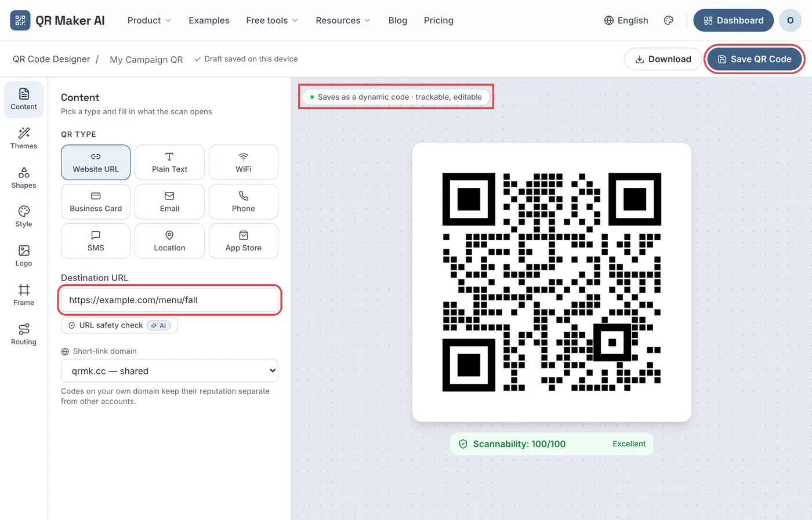Select the Phone QR type
This screenshot has height=520, width=812.
[x=244, y=202]
